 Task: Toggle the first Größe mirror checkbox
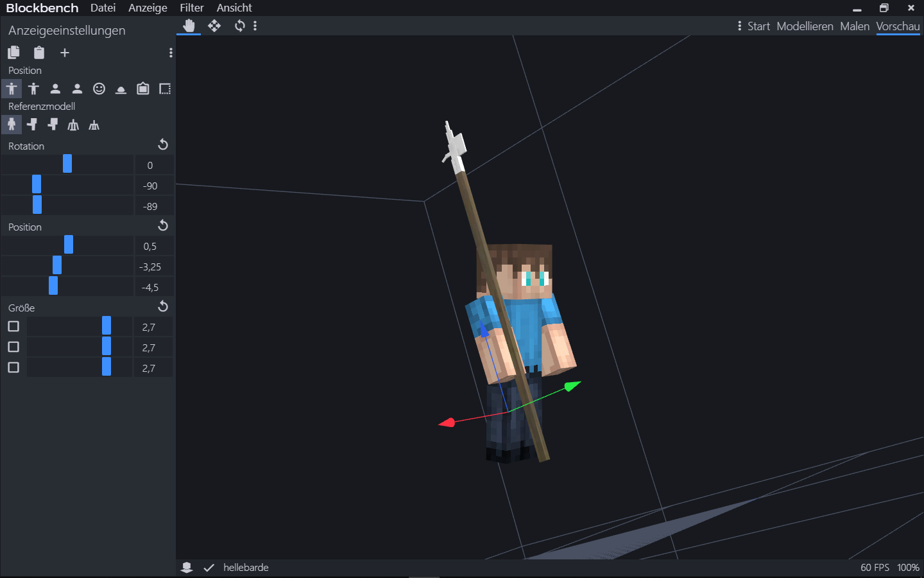point(13,326)
